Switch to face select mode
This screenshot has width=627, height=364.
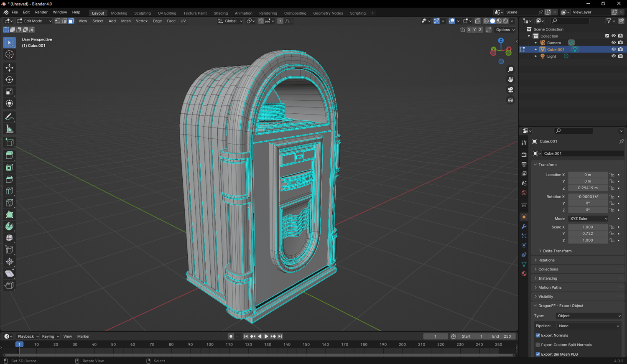pyautogui.click(x=71, y=21)
